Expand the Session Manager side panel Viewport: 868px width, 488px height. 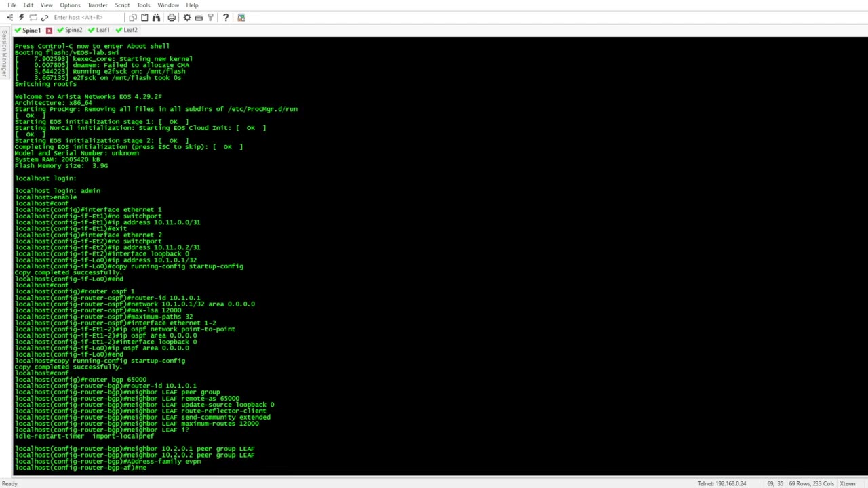pos(4,52)
